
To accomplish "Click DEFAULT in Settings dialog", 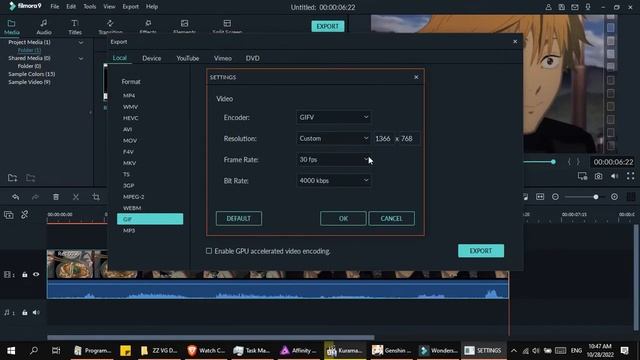I will point(239,218).
